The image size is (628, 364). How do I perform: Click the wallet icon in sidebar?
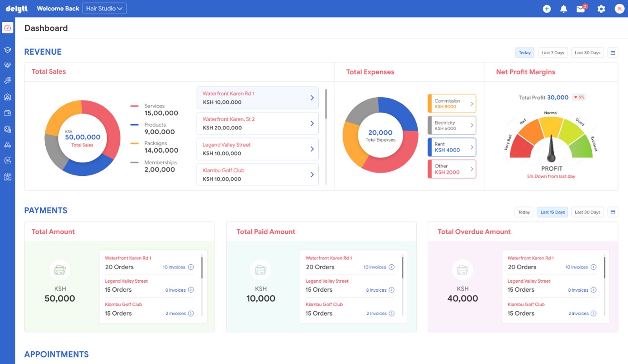(7, 113)
